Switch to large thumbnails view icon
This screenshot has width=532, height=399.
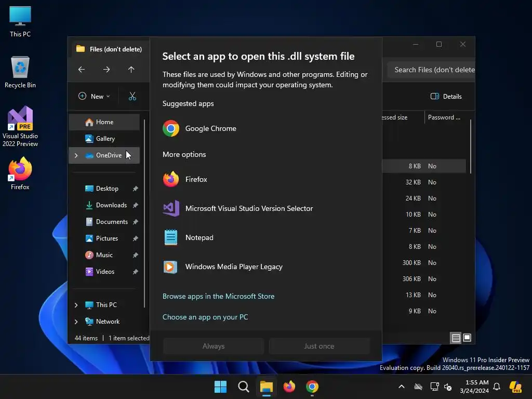pos(467,338)
